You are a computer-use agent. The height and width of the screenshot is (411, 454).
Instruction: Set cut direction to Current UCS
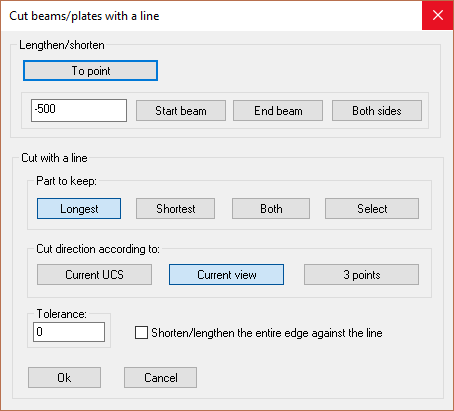tap(94, 275)
